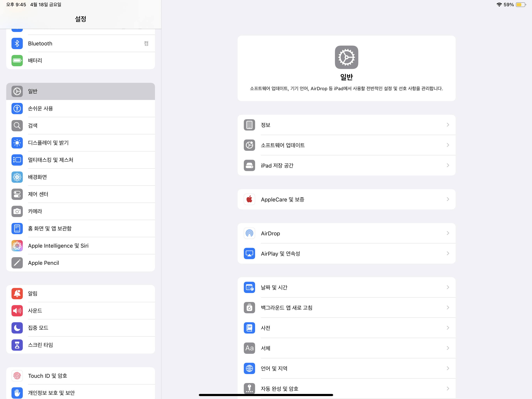Tap the green 배터리 battery icon
Screen dimensions: 532x399
[x=17, y=60]
